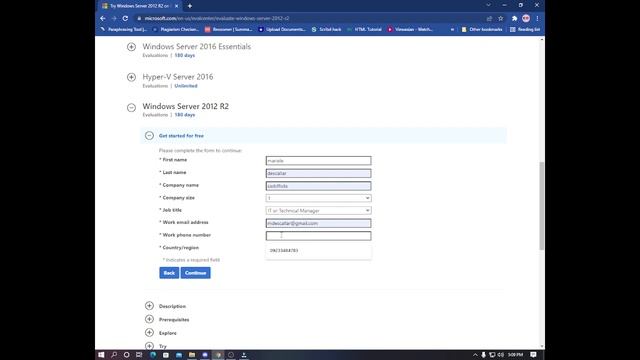
Task: Click the Work phone number field
Action: 318,236
